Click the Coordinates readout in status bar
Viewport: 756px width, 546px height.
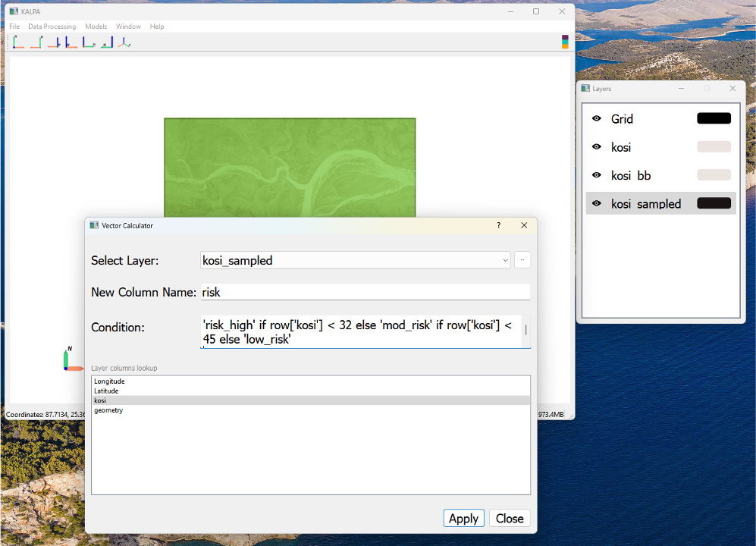coord(45,414)
